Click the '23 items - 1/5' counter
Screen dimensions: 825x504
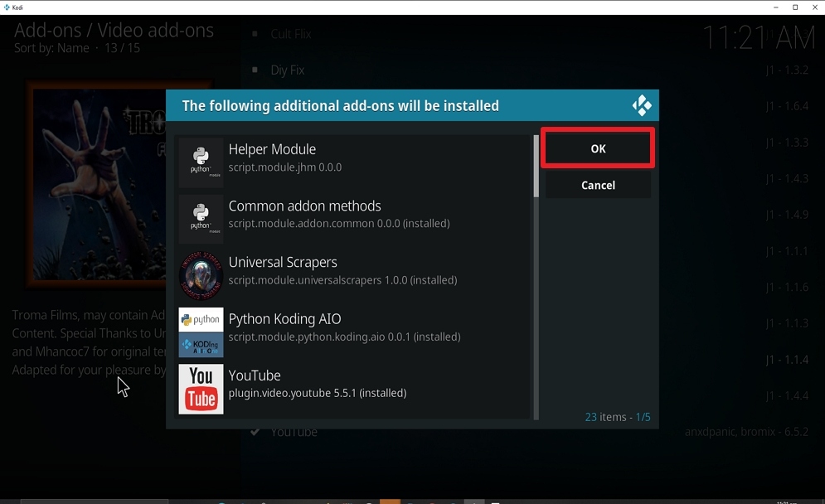point(618,417)
